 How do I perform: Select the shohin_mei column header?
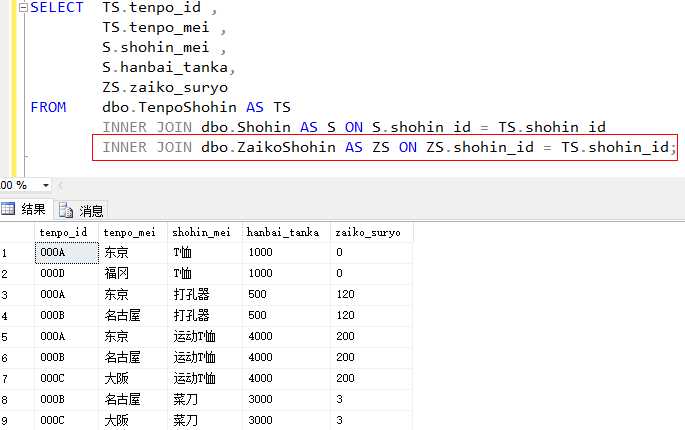pyautogui.click(x=204, y=232)
